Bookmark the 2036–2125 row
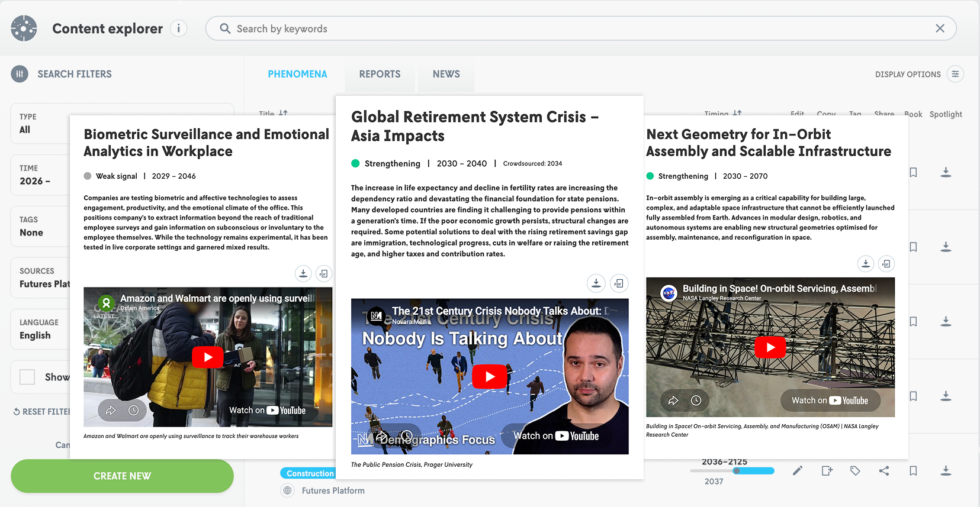 [913, 471]
